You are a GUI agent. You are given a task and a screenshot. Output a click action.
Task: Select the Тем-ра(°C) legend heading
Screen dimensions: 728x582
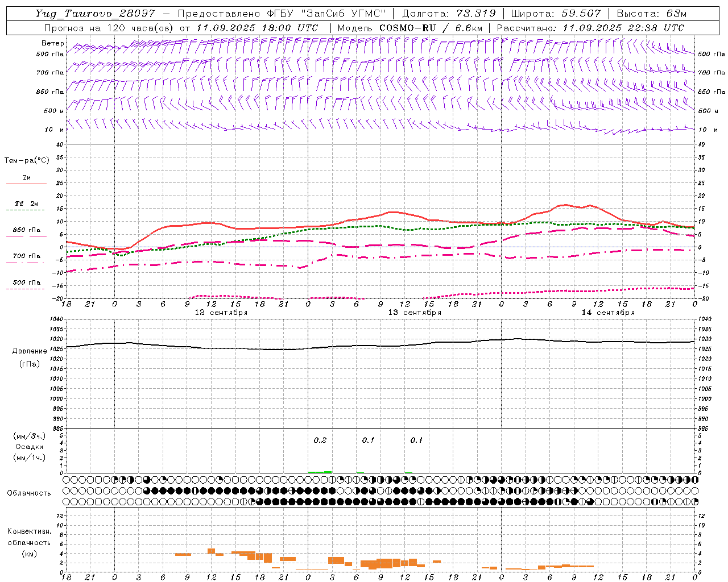[x=27, y=161]
